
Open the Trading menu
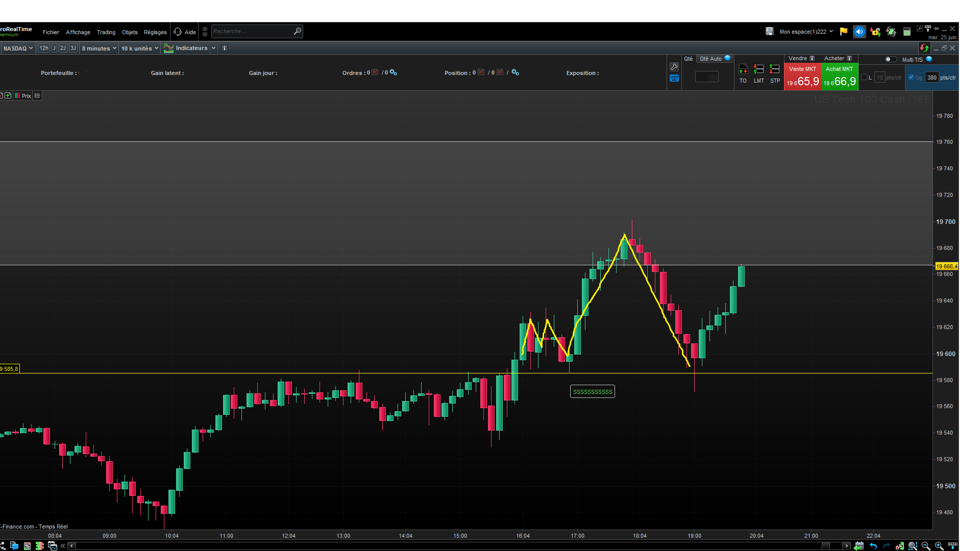pyautogui.click(x=106, y=32)
